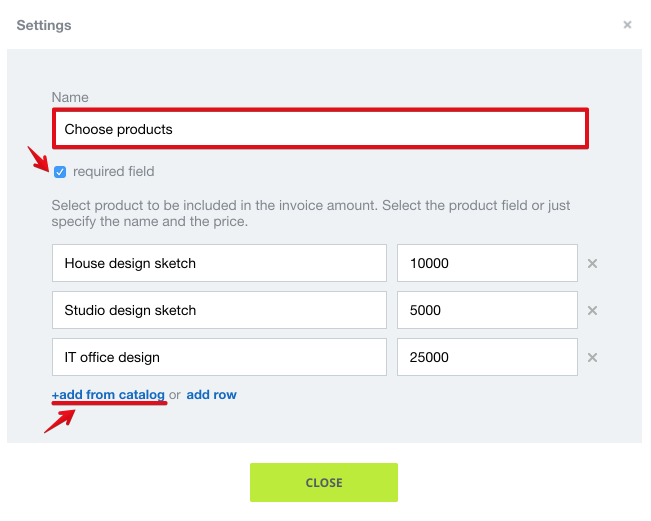The width and height of the screenshot is (651, 521).
Task: Select the 25000 price field
Action: click(487, 357)
